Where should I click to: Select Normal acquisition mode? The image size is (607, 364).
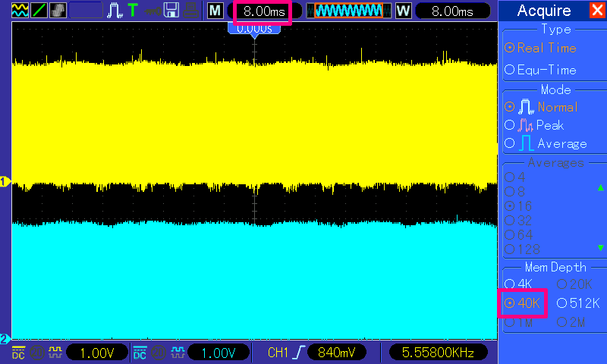point(541,107)
